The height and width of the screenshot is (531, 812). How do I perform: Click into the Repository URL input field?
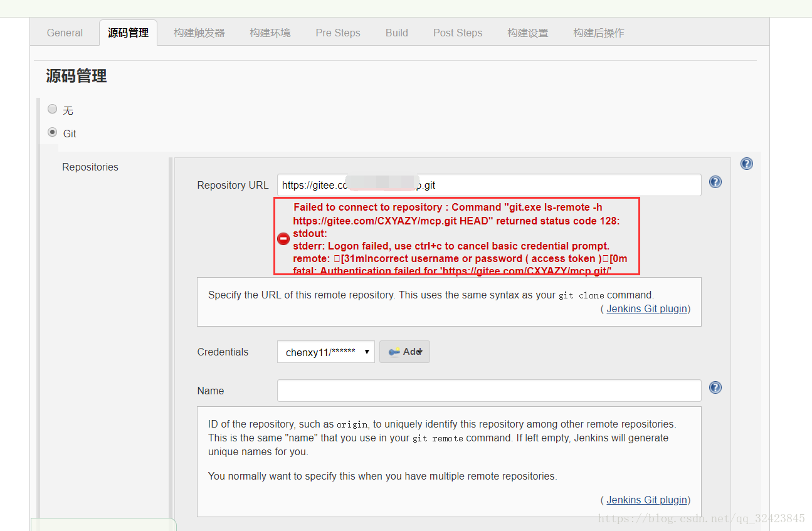tap(489, 185)
